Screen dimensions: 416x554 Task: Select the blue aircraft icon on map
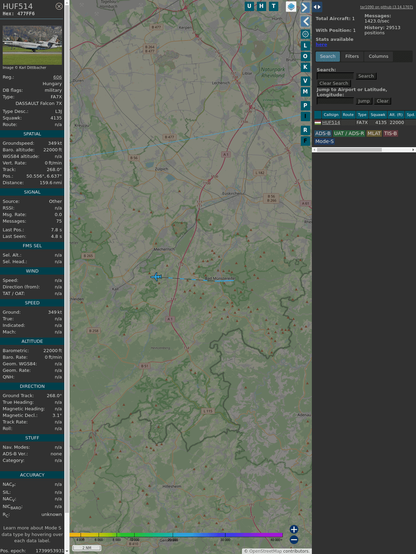coord(156,277)
